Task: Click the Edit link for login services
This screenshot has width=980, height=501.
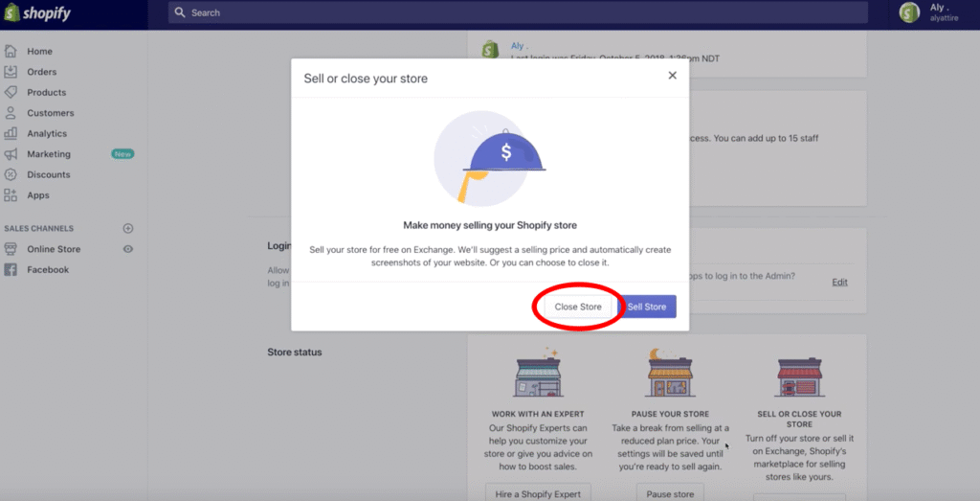Action: coord(839,282)
